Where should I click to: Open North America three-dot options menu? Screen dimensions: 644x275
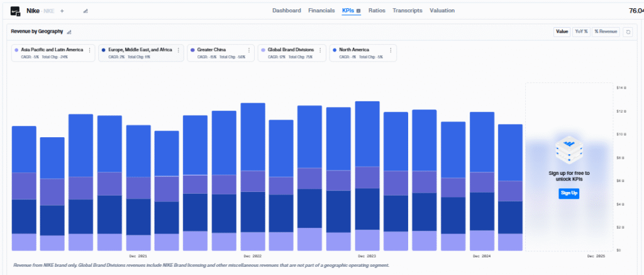pos(391,50)
